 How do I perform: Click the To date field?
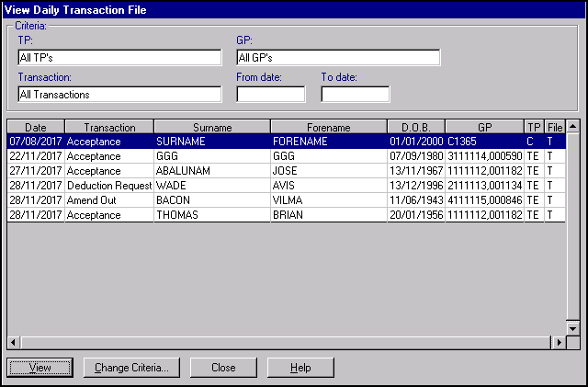(x=355, y=94)
